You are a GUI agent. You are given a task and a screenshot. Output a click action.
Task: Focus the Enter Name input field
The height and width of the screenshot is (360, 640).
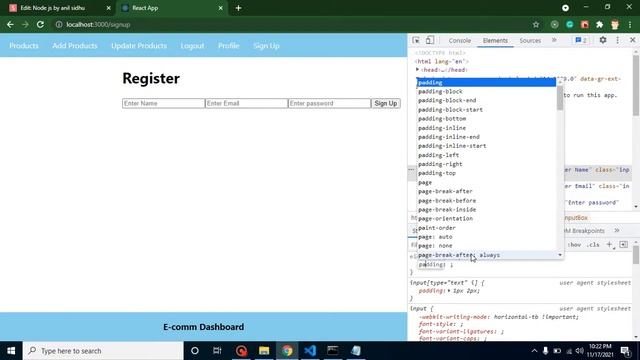click(x=163, y=103)
